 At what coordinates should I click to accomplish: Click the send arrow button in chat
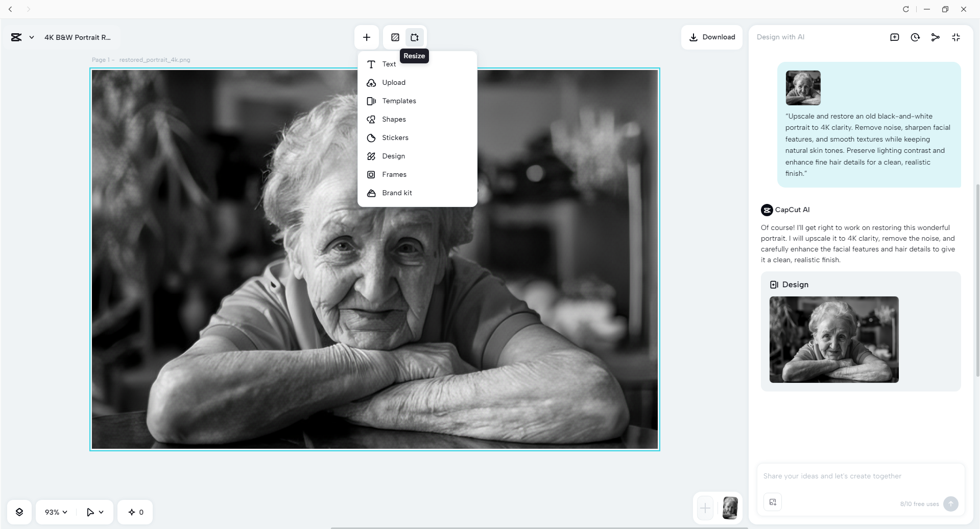pos(951,504)
